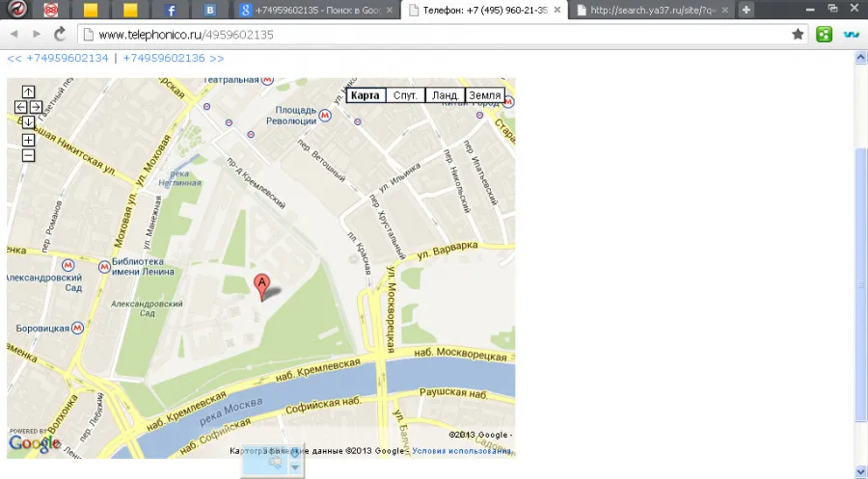Click the red marker A on the map

(x=261, y=286)
